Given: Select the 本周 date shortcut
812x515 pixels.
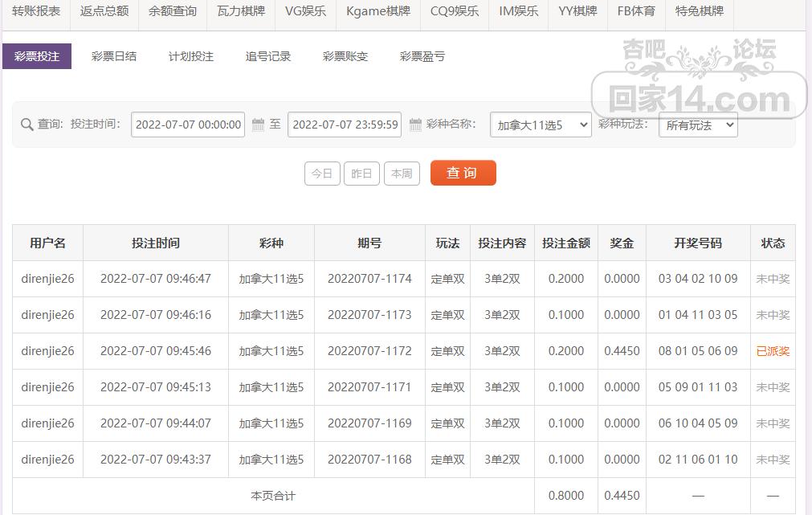Looking at the screenshot, I should tap(402, 173).
